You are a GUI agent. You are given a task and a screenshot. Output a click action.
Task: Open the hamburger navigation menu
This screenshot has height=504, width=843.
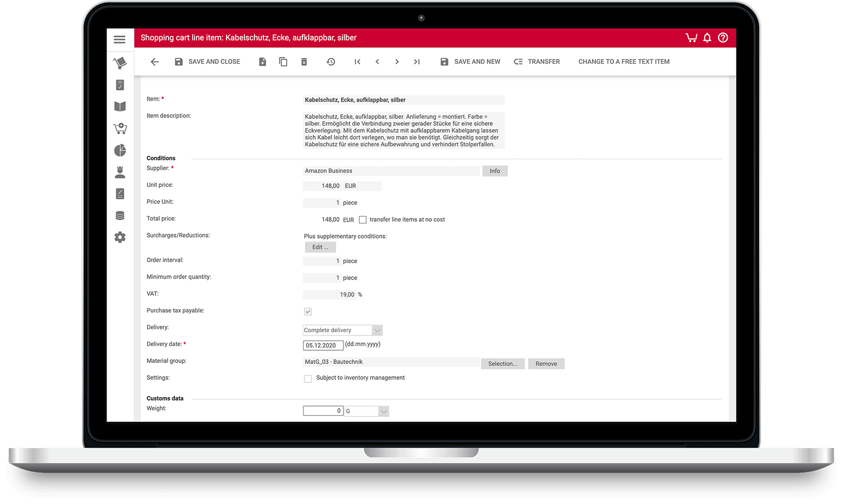pos(120,39)
